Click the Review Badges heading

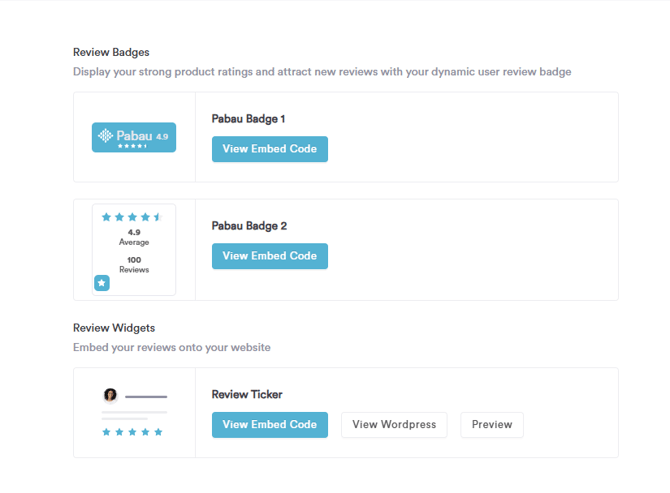coord(111,52)
